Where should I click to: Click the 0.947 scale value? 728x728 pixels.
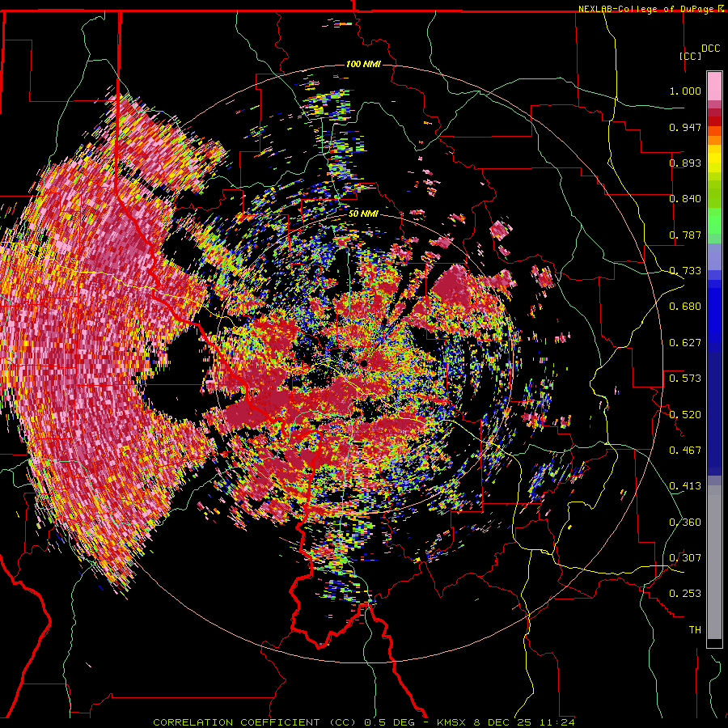pyautogui.click(x=685, y=127)
